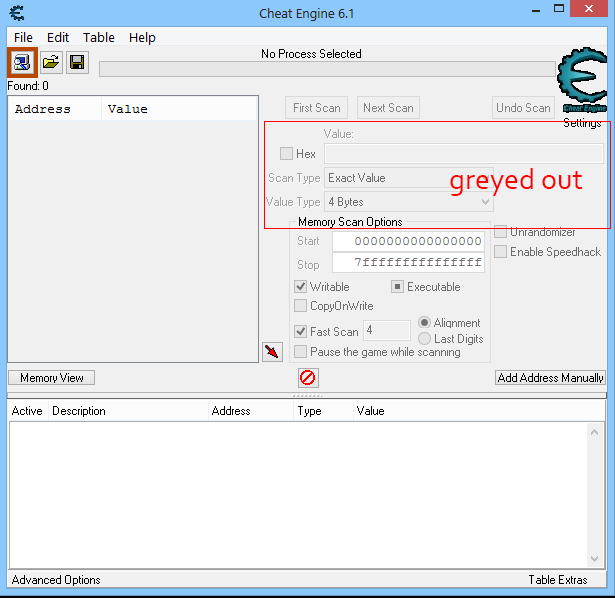Image resolution: width=615 pixels, height=598 pixels.
Task: Enable the CopyOnWrite checkbox
Action: [300, 305]
